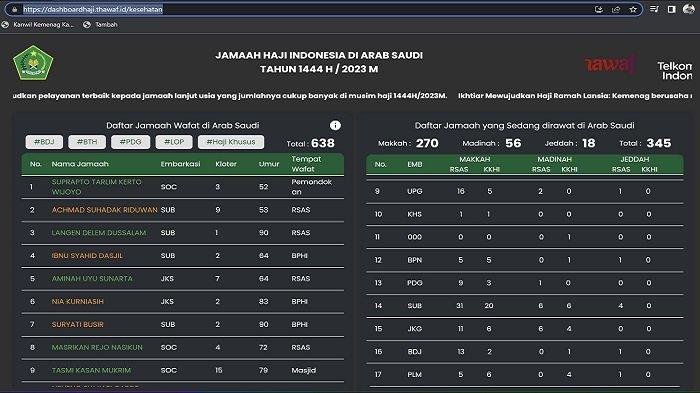Image resolution: width=700 pixels, height=393 pixels.
Task: Click BPN embarkation row label
Action: (x=415, y=260)
